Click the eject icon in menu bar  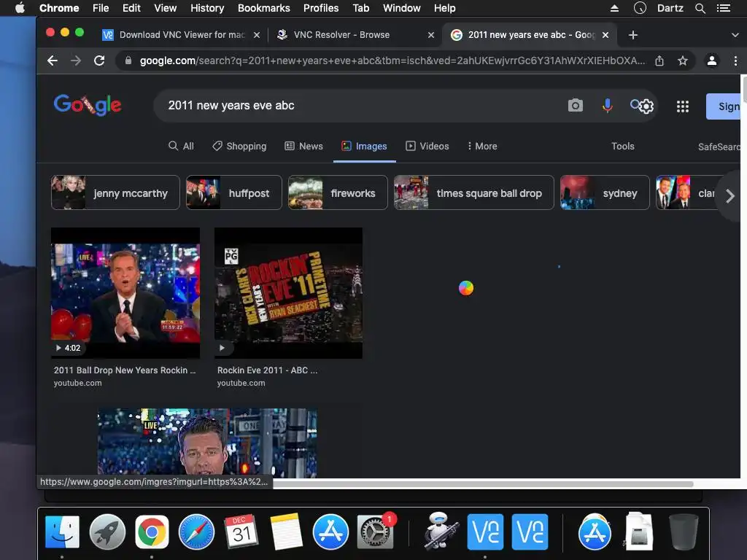614,8
